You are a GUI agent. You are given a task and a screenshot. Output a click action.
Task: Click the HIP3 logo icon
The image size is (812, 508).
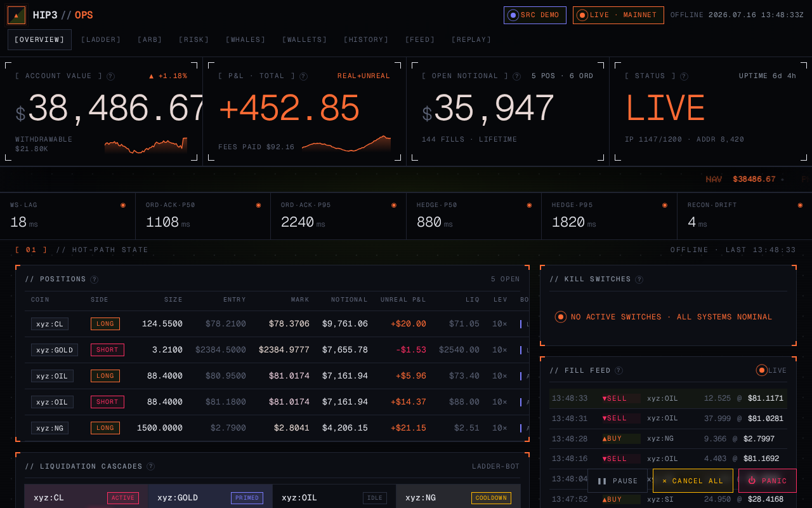click(16, 15)
